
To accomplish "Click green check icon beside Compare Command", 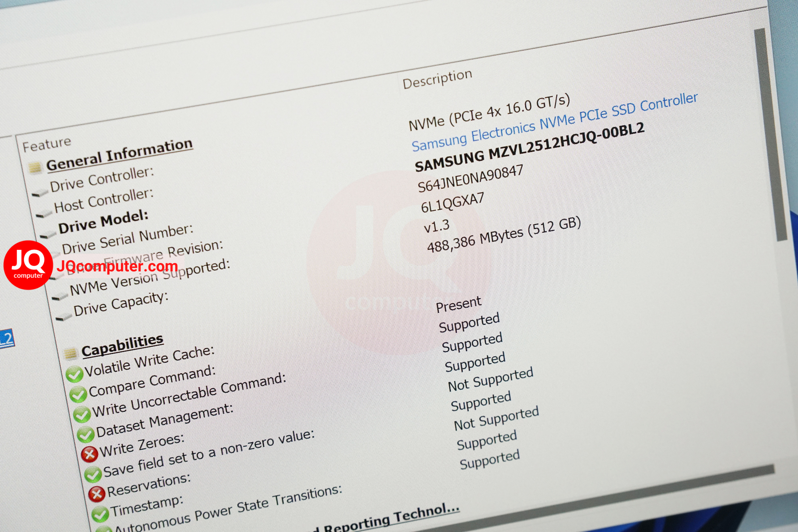I will pos(78,394).
